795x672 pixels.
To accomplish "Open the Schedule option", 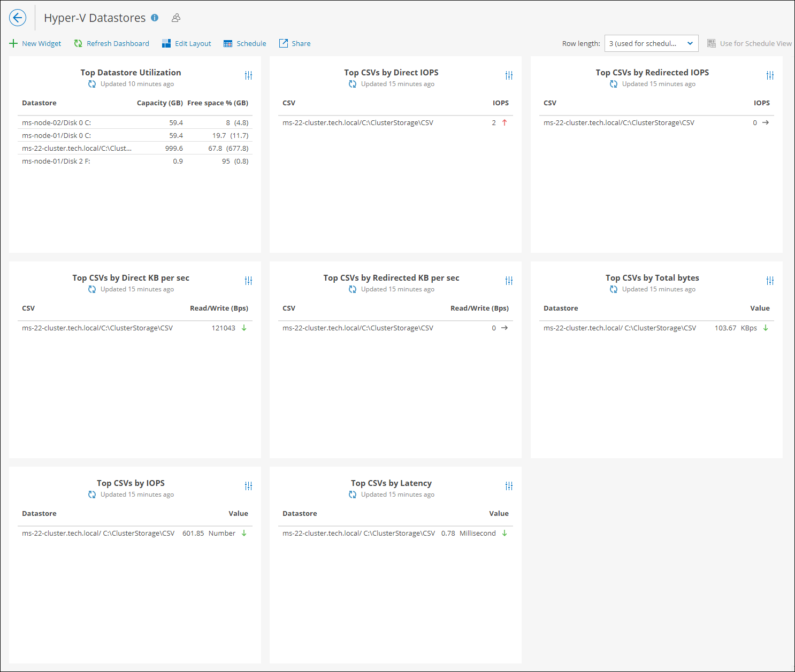I will pos(245,43).
